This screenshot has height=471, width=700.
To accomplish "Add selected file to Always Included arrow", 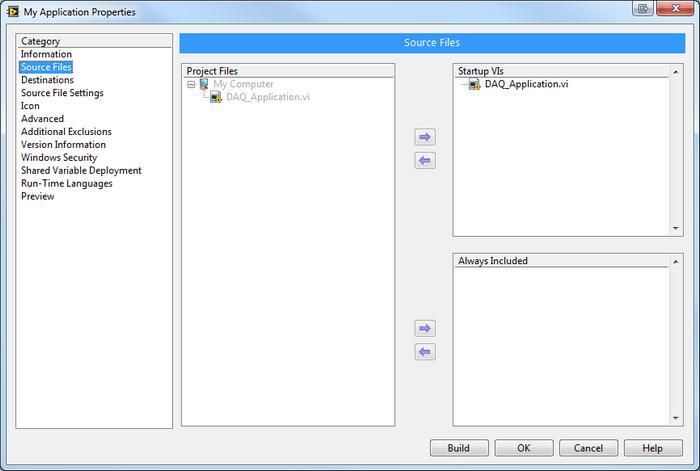I will coord(425,329).
